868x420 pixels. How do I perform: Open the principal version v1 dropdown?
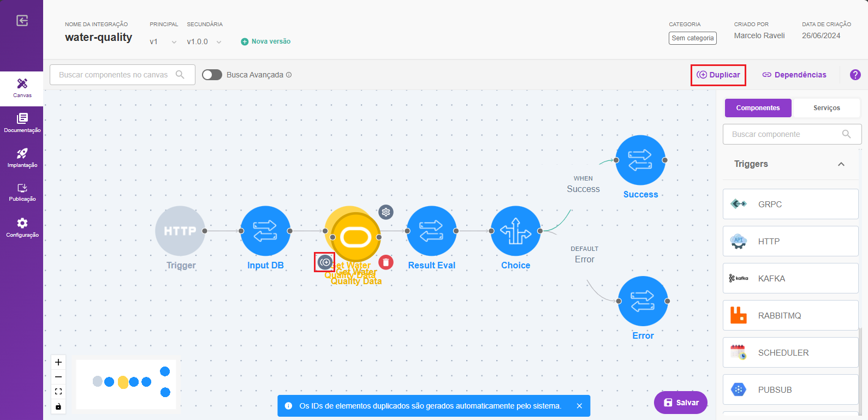click(x=163, y=42)
